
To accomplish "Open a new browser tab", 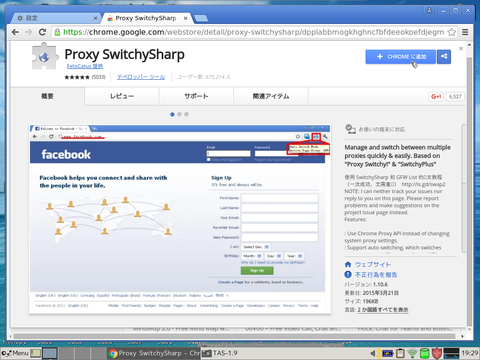I will (x=201, y=18).
